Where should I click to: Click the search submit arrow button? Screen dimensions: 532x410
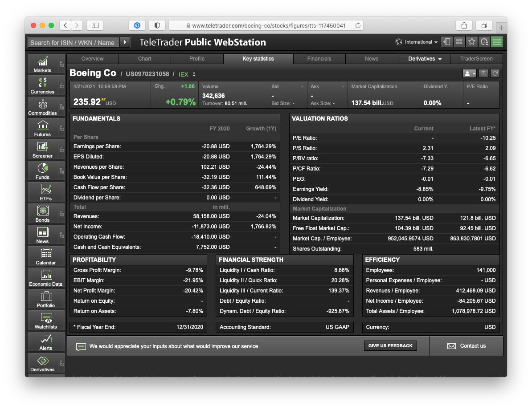tap(125, 42)
